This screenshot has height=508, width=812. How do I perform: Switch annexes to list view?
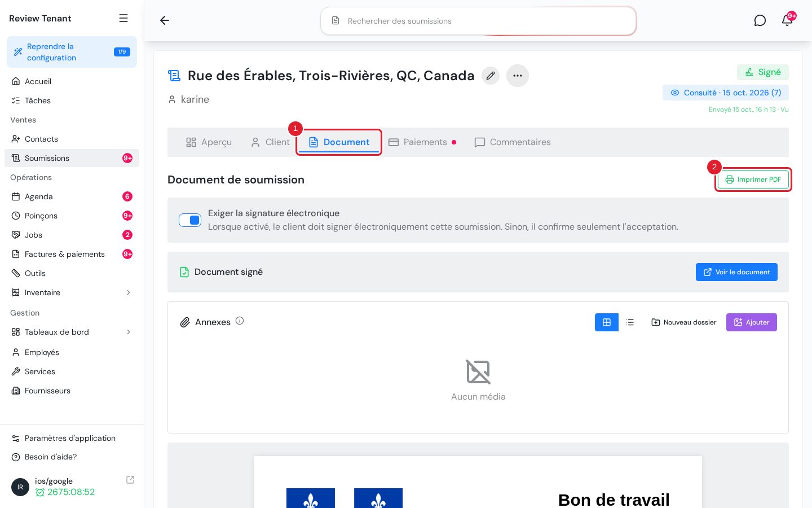coord(630,322)
